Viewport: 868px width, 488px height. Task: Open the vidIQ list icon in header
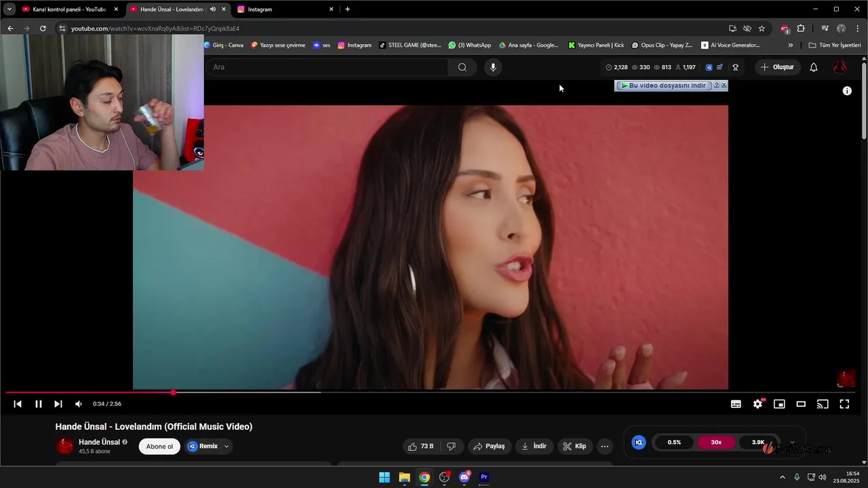click(719, 67)
